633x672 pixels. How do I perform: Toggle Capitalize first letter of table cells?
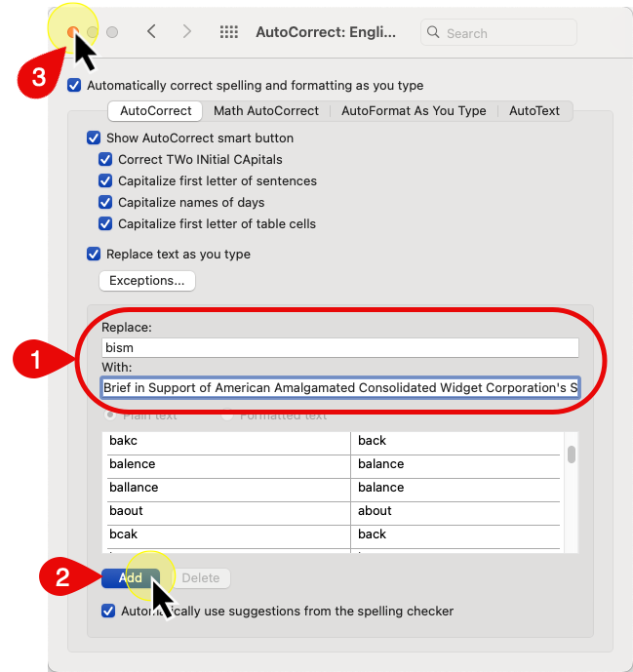pyautogui.click(x=105, y=223)
